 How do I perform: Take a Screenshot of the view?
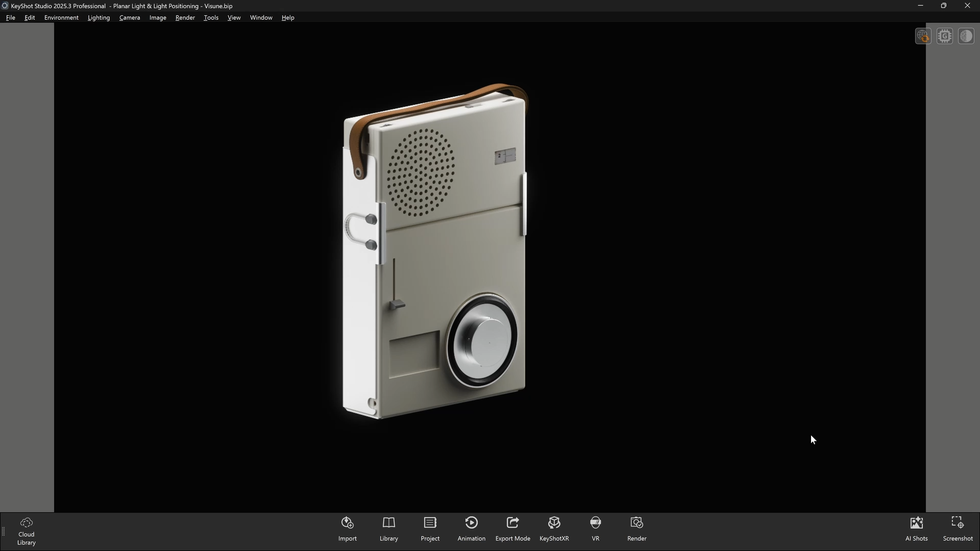(958, 529)
